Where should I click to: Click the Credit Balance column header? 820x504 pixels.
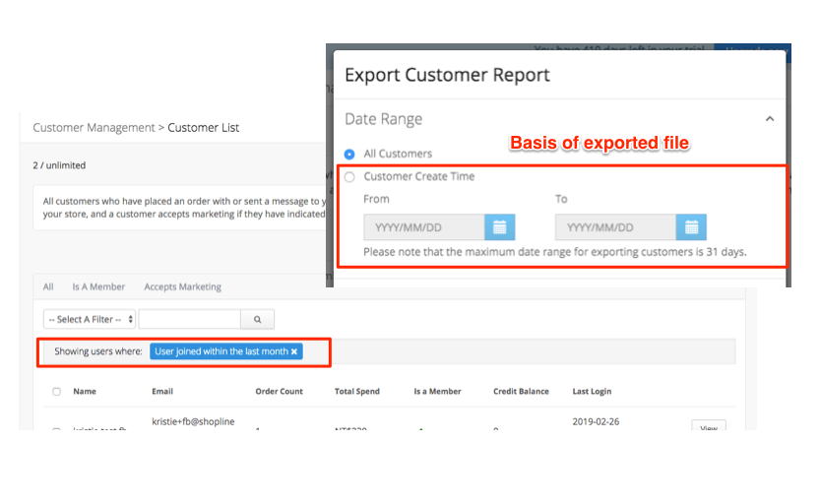[x=521, y=391]
